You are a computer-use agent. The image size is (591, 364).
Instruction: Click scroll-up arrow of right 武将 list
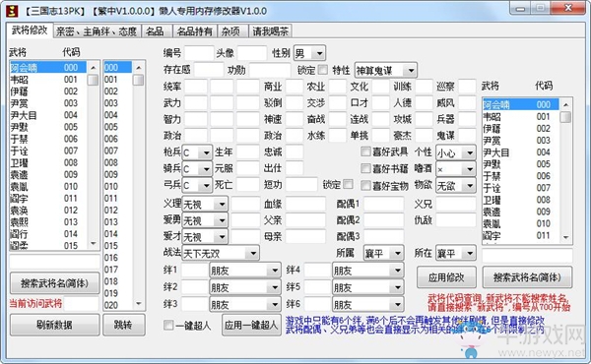(565, 104)
